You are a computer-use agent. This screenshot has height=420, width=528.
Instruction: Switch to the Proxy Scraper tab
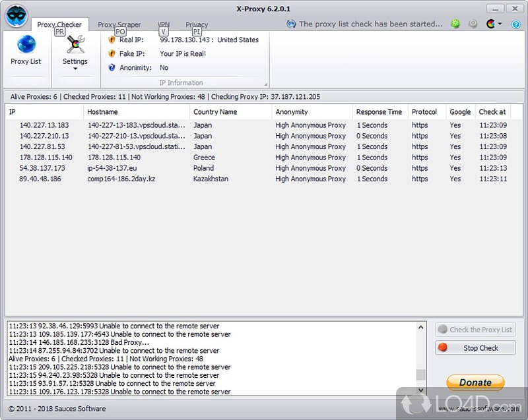(x=119, y=24)
